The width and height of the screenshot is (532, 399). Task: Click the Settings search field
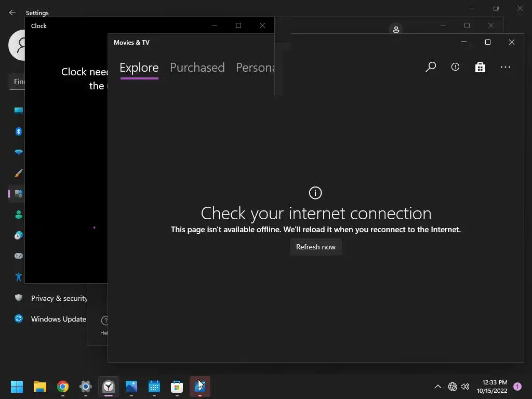coord(17,82)
